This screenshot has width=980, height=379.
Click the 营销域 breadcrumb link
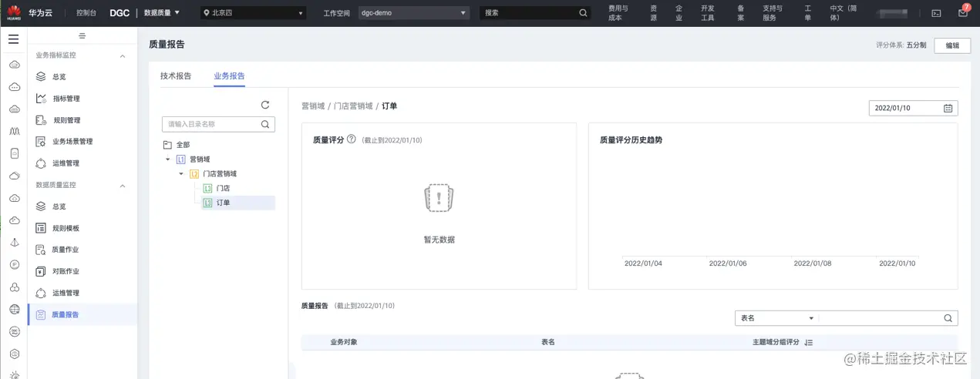[313, 106]
